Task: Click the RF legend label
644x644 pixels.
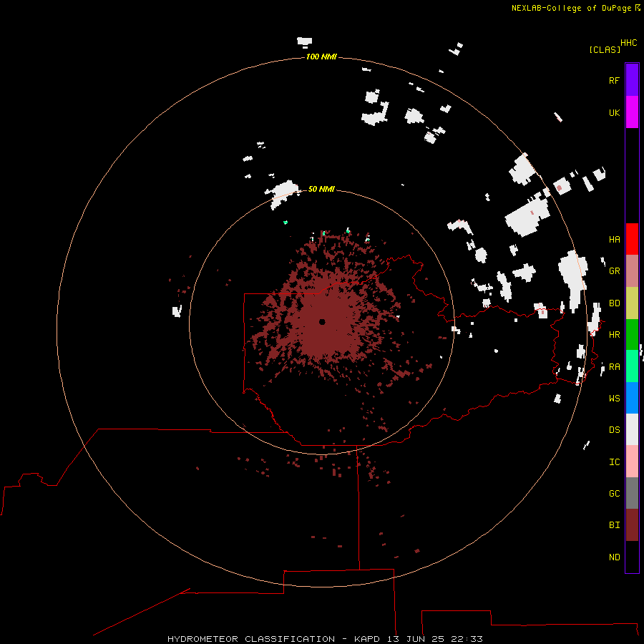Action: [x=614, y=80]
